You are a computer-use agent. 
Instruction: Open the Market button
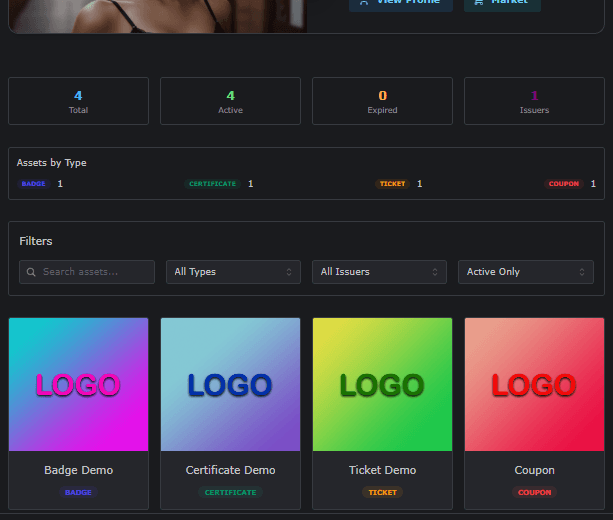(x=502, y=4)
